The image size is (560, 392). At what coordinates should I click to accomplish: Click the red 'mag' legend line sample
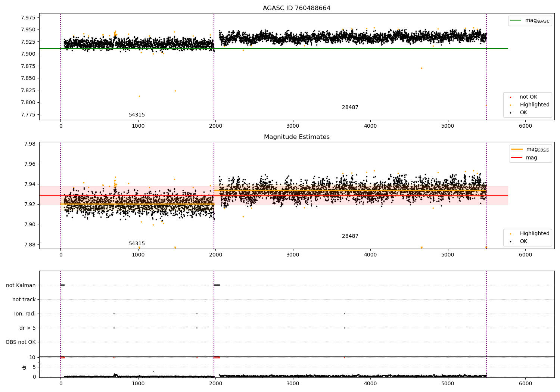click(517, 158)
